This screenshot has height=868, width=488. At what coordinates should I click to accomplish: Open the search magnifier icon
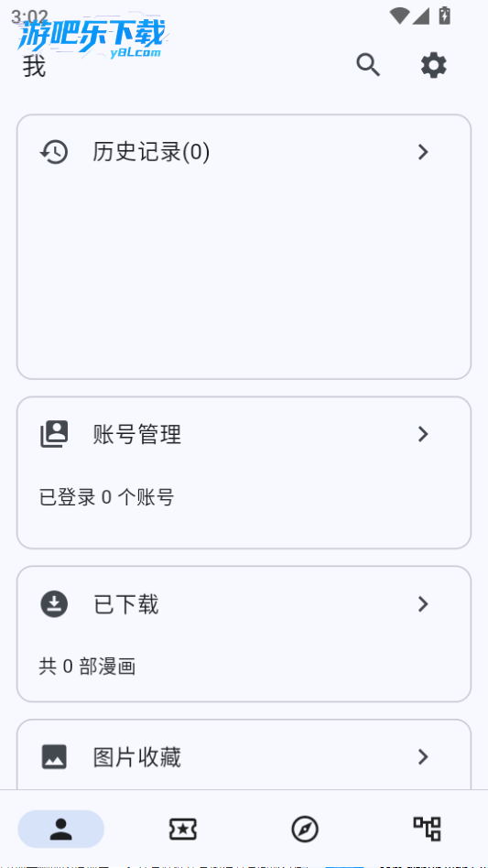(x=368, y=65)
